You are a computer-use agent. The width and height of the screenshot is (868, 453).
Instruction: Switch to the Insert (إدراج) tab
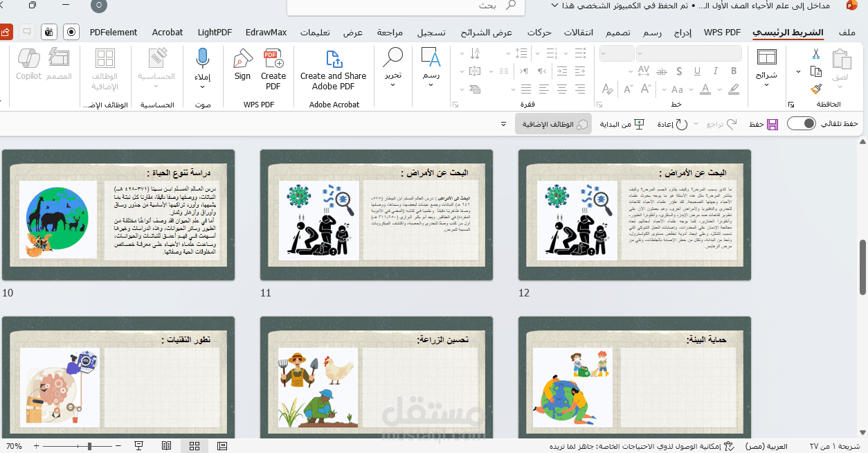tap(682, 33)
